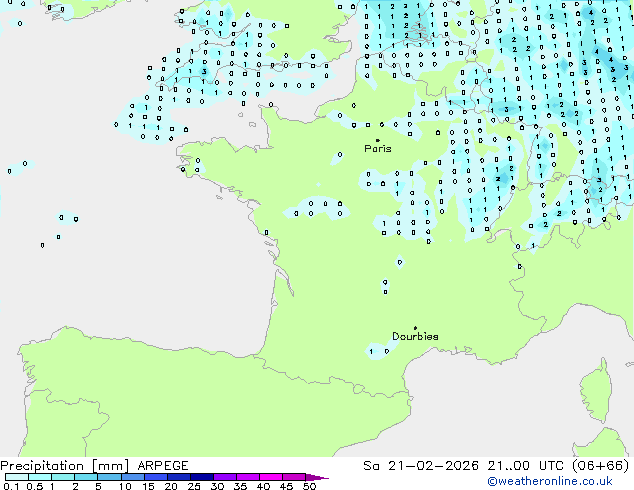Screen dimensions: 634x490
Task: Select the 0.1–0.5 mm palest cyan legend swatch
Action: point(17,477)
